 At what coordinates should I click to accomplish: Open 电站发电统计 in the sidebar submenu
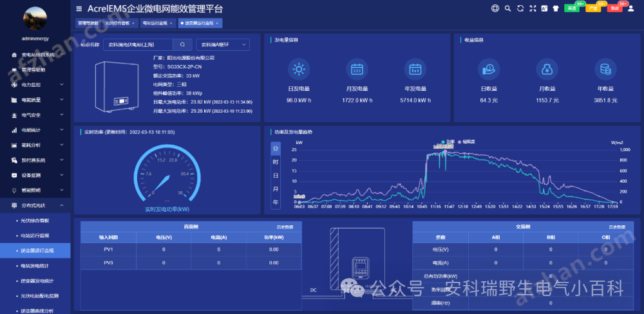click(x=35, y=266)
